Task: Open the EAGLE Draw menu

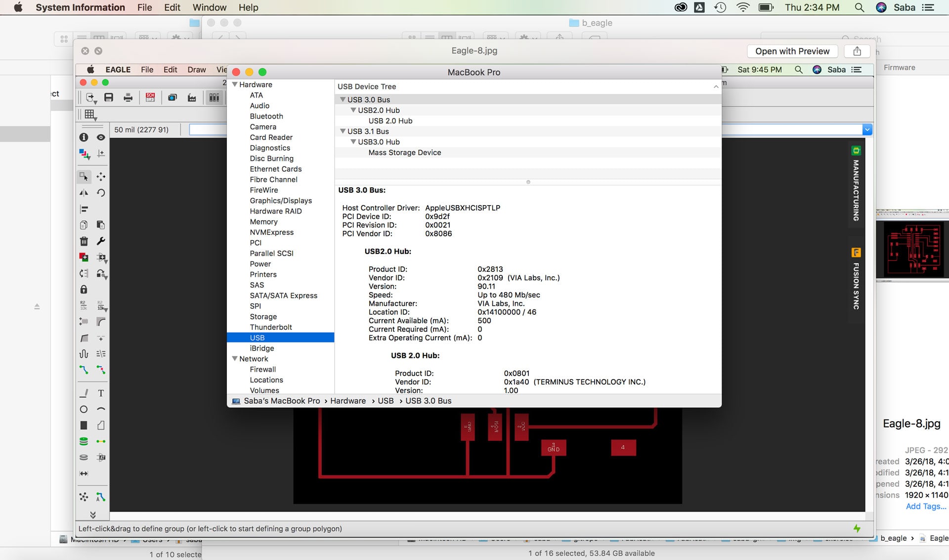Action: point(197,70)
